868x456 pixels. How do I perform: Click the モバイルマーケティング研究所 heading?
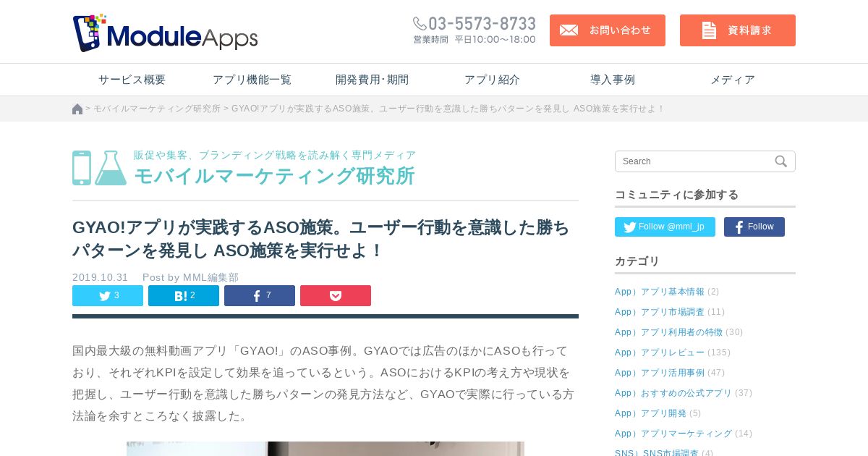click(x=274, y=176)
